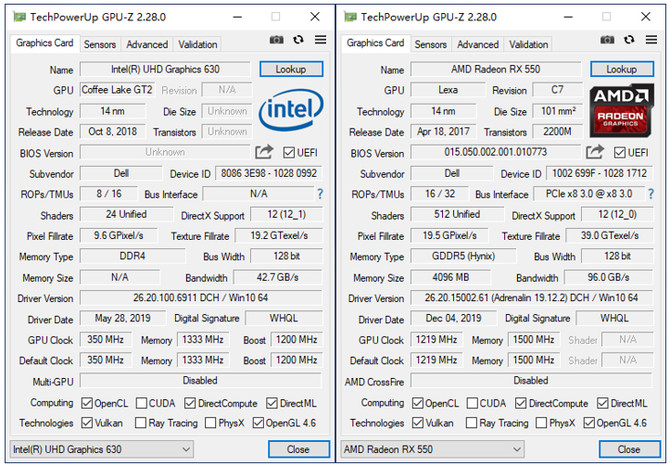Image resolution: width=670 pixels, height=466 pixels.
Task: Click Lookup button in AMD window
Action: click(622, 69)
